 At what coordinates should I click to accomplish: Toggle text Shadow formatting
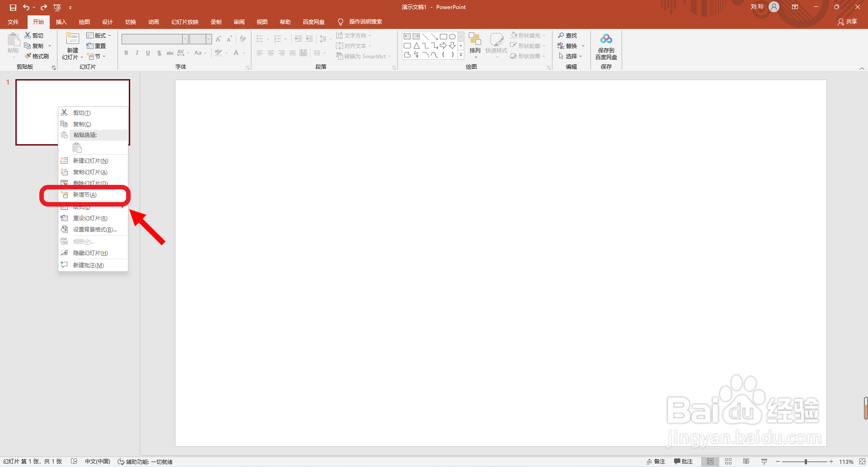click(159, 53)
